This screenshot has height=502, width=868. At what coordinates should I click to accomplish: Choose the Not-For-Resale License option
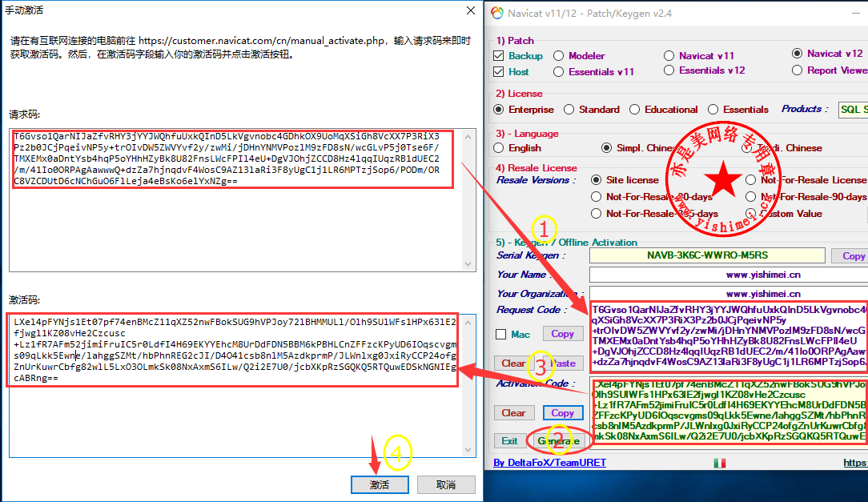tap(750, 180)
